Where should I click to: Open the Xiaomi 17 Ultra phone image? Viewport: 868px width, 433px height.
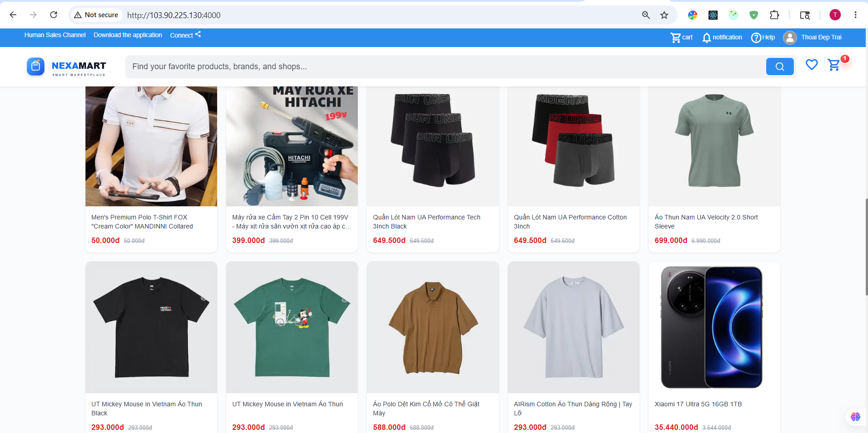[x=714, y=327]
